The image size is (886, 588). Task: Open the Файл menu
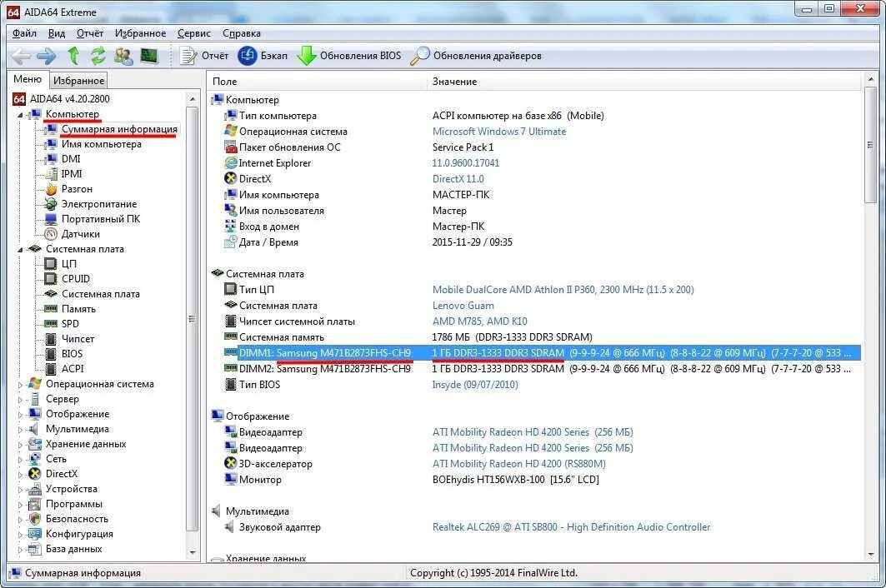(24, 33)
